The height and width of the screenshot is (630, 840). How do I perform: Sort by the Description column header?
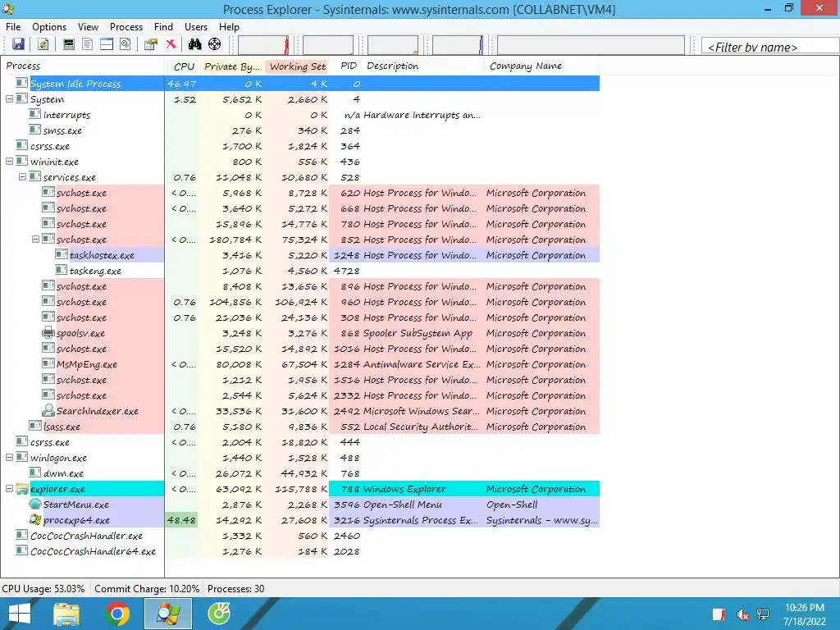click(x=423, y=66)
